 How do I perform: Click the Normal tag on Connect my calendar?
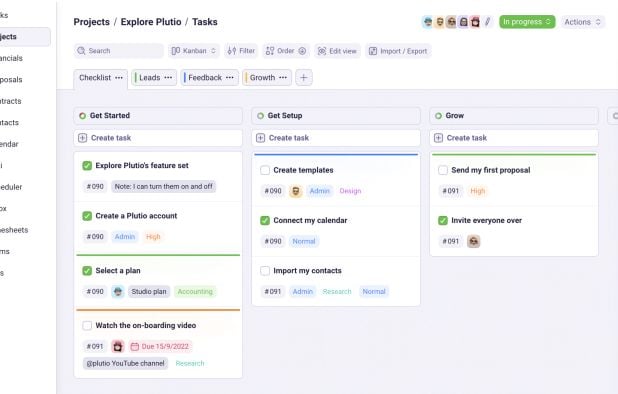click(304, 241)
